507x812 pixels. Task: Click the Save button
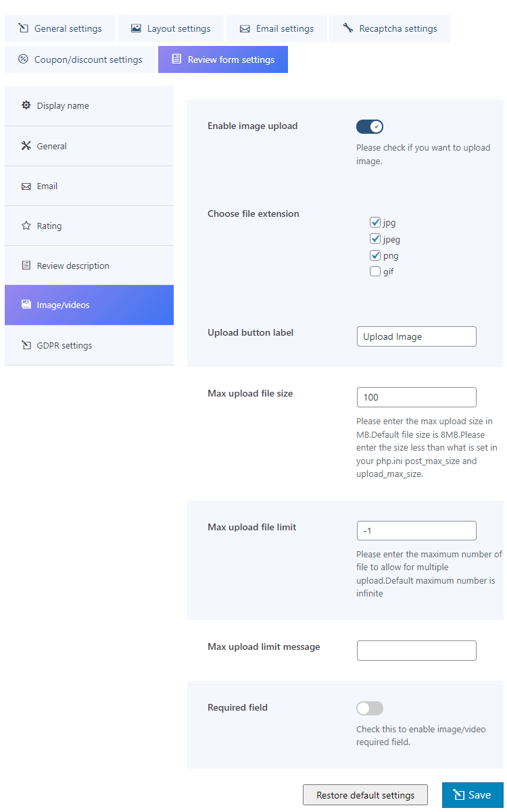tap(473, 795)
